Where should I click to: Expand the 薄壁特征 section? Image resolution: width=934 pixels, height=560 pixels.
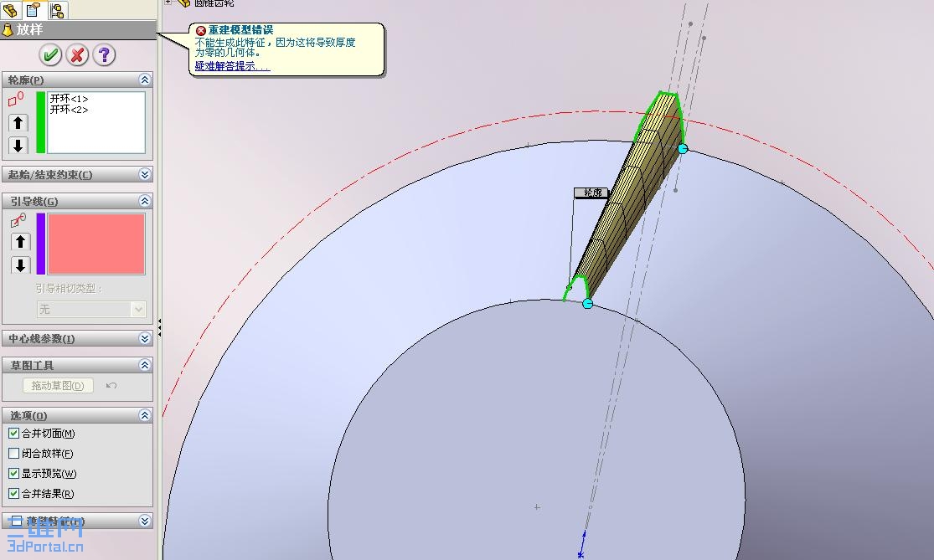point(145,521)
